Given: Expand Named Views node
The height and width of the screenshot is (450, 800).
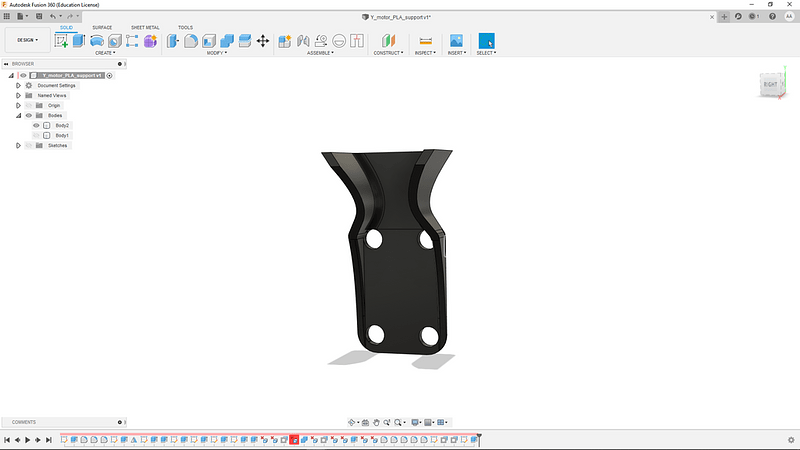Looking at the screenshot, I should point(18,95).
